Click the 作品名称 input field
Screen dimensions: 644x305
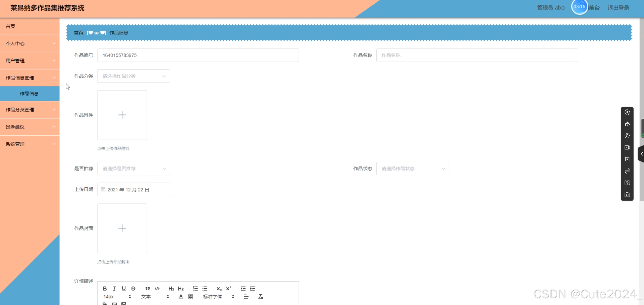pyautogui.click(x=477, y=55)
